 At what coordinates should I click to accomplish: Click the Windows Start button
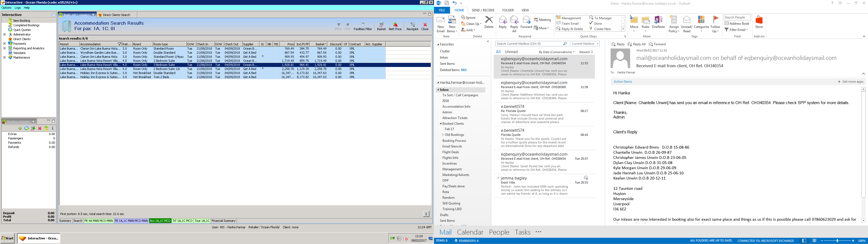point(7,238)
